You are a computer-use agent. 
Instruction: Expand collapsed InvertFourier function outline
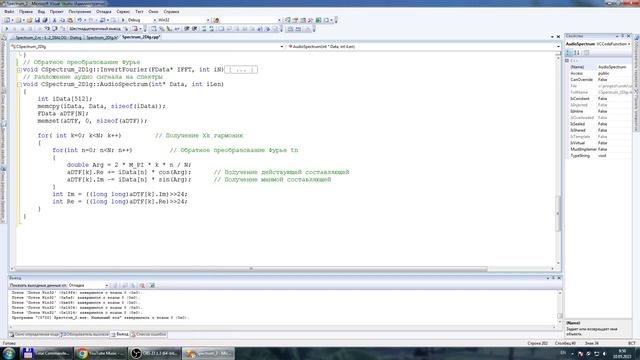(x=19, y=70)
